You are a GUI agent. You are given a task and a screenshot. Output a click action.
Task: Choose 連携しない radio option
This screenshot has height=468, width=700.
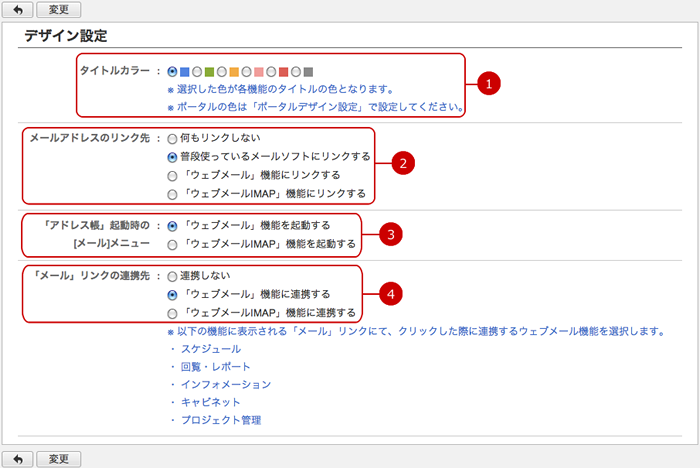tap(172, 277)
